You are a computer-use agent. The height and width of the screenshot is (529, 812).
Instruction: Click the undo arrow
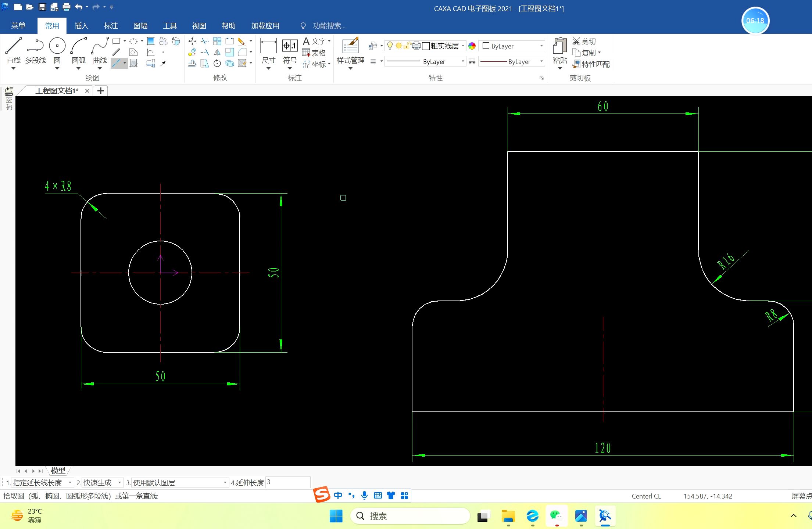point(78,7)
